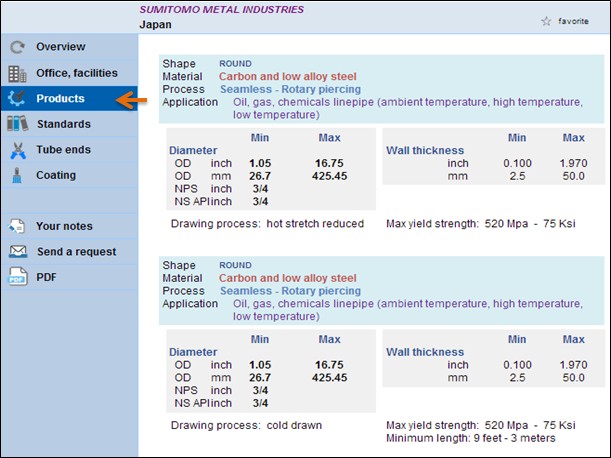This screenshot has width=611, height=458.
Task: Click 'Minimum length: 9 feet - 3 meters'
Action: tap(471, 438)
